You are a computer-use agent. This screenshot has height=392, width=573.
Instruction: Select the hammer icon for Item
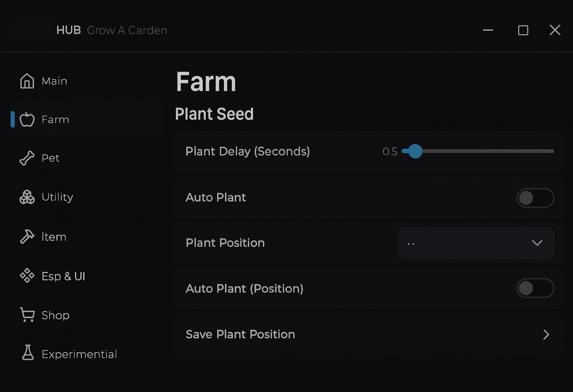(x=27, y=237)
